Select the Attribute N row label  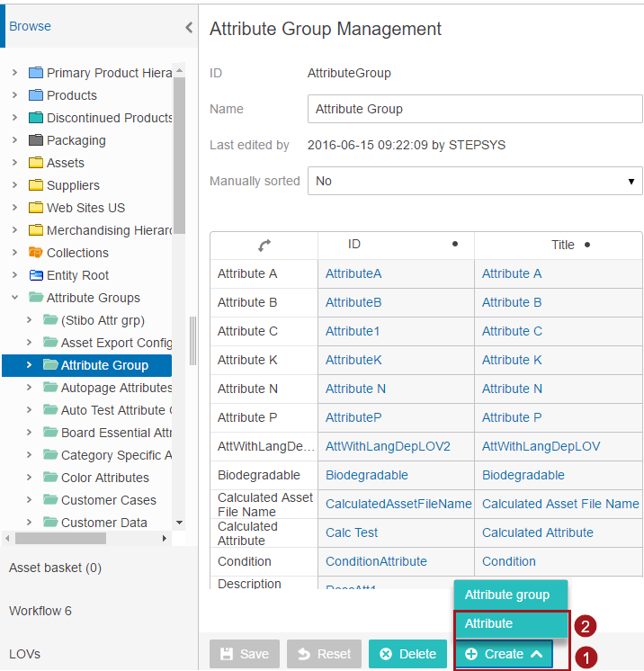(247, 389)
